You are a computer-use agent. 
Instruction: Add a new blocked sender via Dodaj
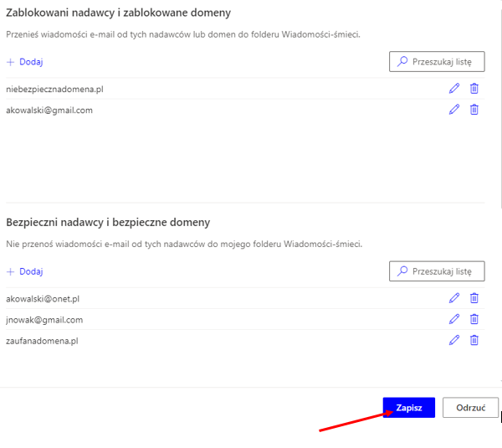(25, 62)
